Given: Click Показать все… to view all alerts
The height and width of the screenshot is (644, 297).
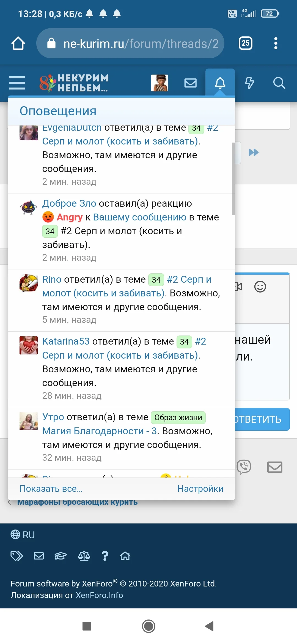Looking at the screenshot, I should point(51,489).
